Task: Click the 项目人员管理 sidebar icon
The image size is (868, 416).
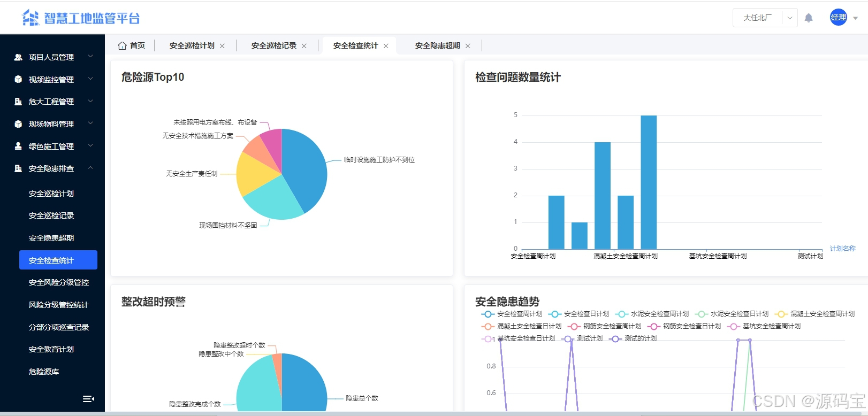Action: click(x=18, y=57)
